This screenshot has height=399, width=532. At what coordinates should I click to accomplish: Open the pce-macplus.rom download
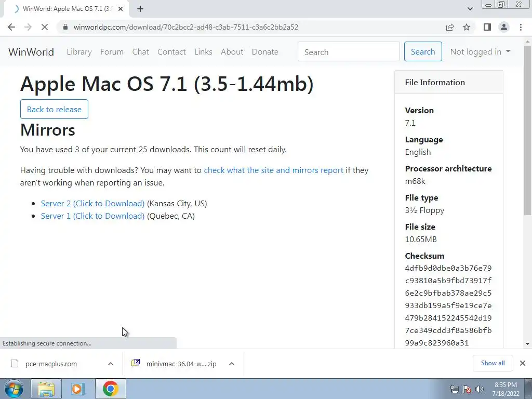[51, 364]
